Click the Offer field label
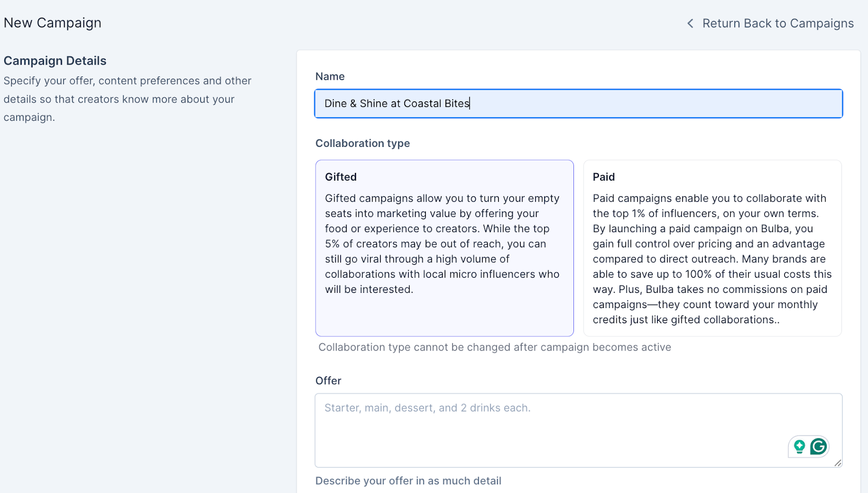 [328, 381]
